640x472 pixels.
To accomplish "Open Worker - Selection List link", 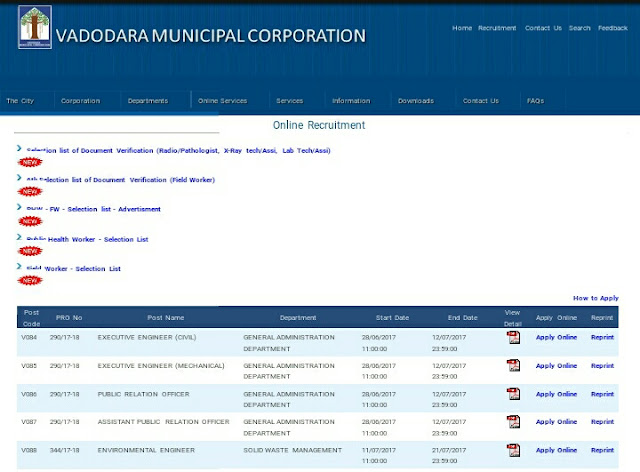I will point(73,269).
